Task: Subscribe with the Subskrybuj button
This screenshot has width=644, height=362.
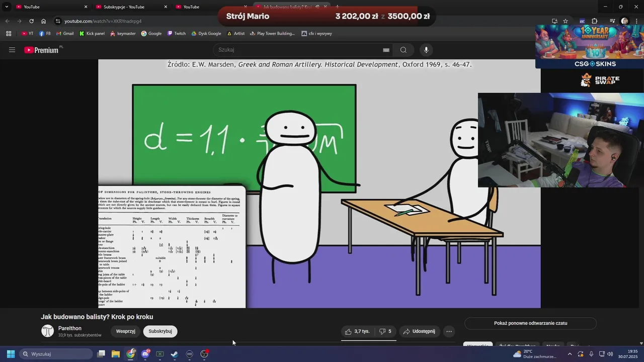Action: [x=160, y=331]
